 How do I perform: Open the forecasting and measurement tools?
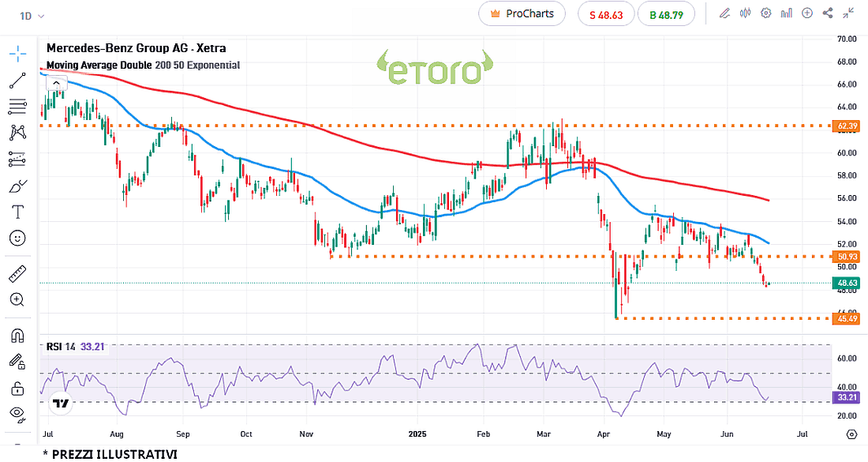click(x=18, y=160)
